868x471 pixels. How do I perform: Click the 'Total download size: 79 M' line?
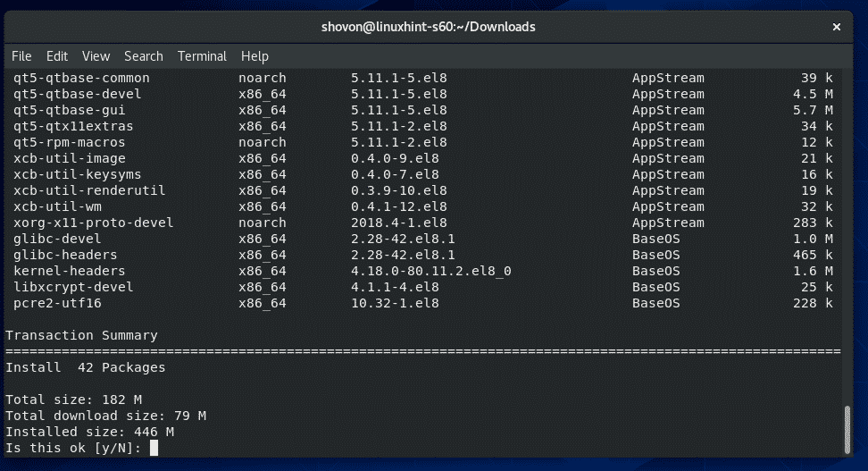coord(106,416)
